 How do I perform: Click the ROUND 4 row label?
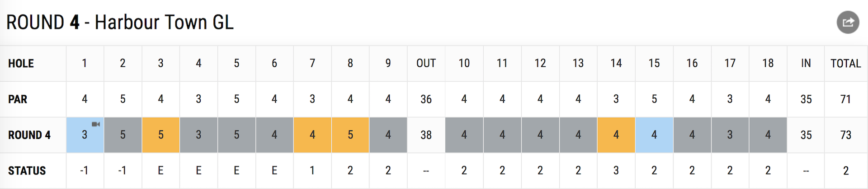click(x=29, y=135)
